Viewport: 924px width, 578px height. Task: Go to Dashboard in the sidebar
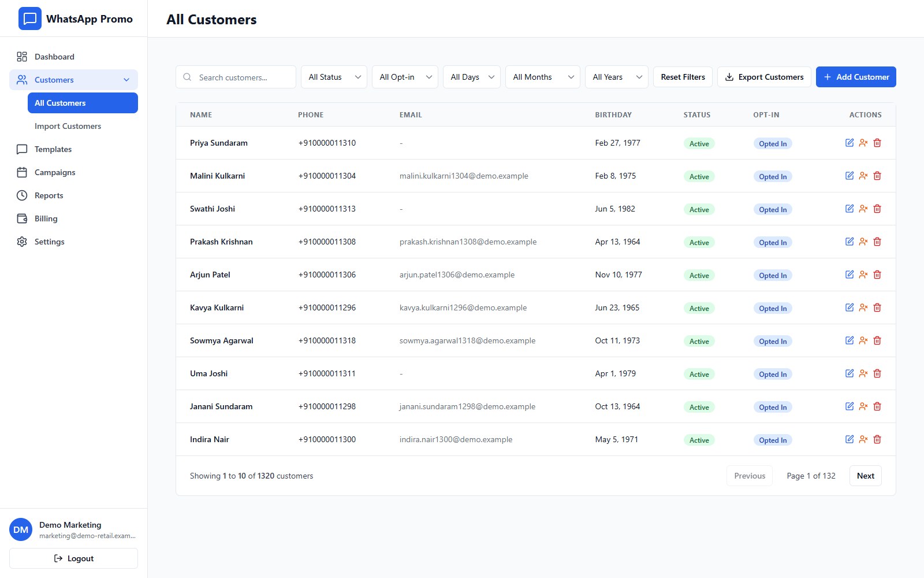(73, 57)
